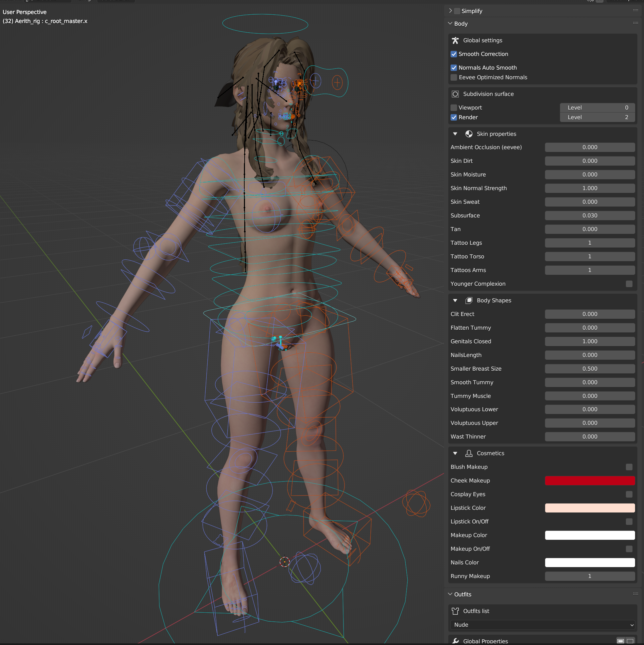Collapse the Cosmetics section
This screenshot has width=644, height=645.
(x=455, y=454)
